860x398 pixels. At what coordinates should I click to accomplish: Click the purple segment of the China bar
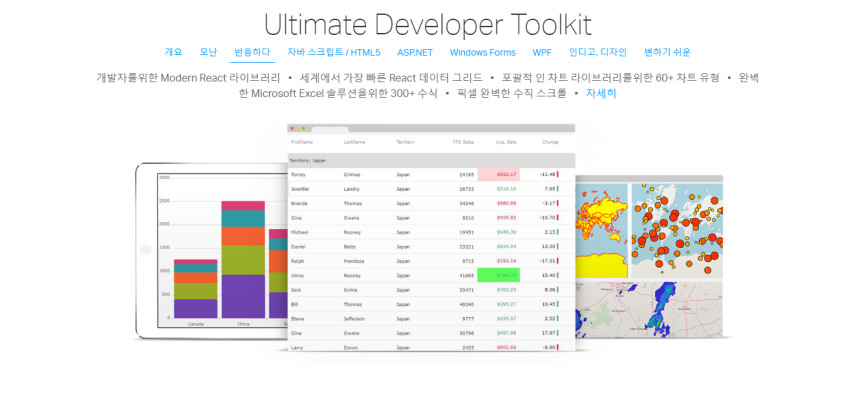243,297
